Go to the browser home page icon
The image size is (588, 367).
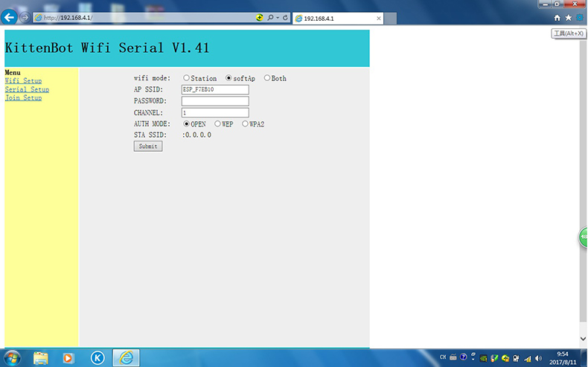pos(557,18)
